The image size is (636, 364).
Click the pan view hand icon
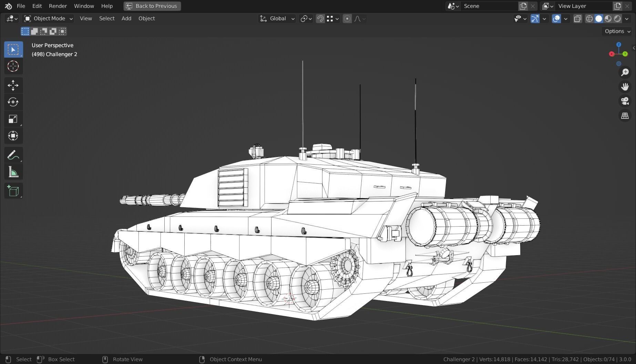pos(625,86)
